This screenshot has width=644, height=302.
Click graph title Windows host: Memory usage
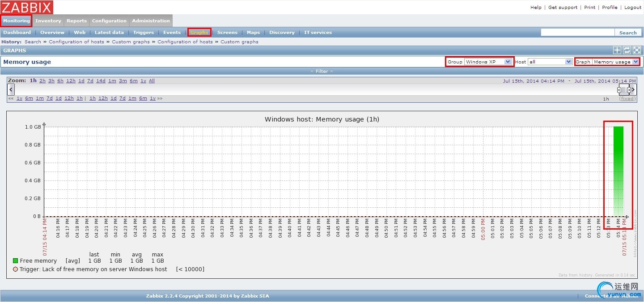point(322,119)
